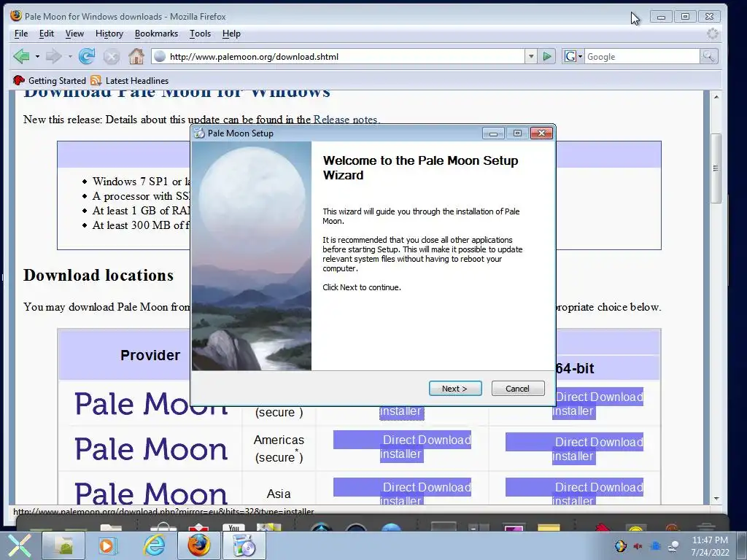Open the back history dropdown arrow
This screenshot has width=747, height=560.
click(37, 57)
